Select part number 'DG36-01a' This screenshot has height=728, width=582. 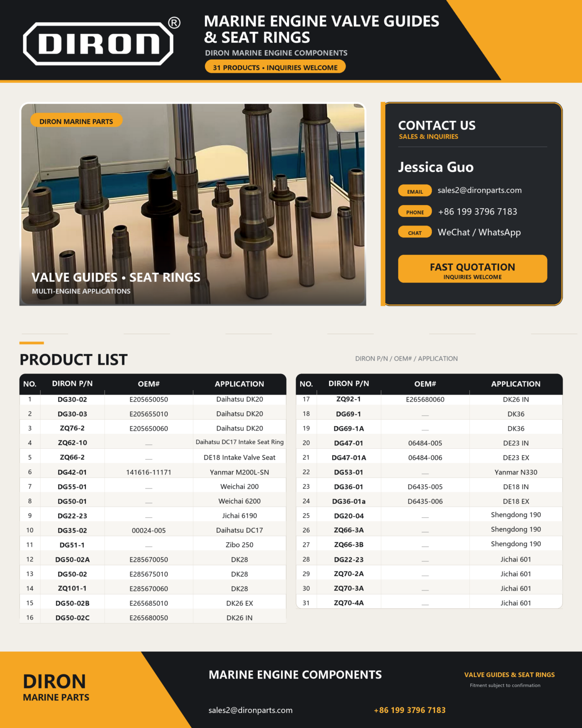pyautogui.click(x=348, y=501)
